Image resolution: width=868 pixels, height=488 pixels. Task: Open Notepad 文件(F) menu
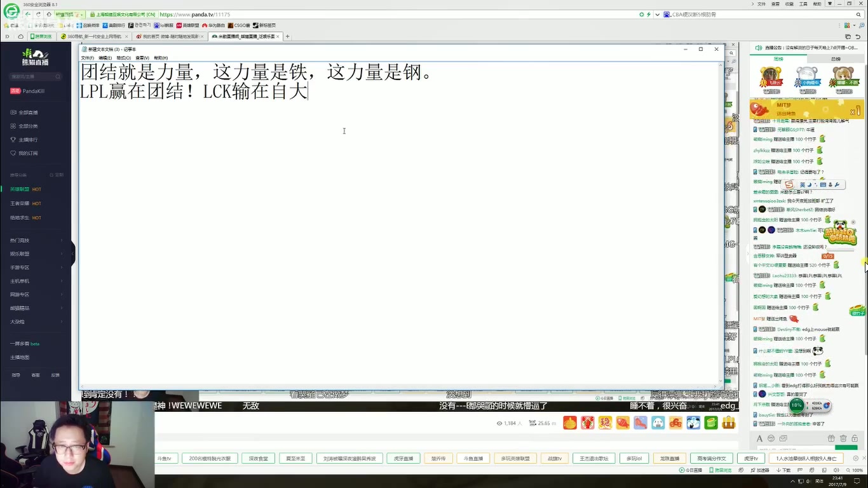(88, 58)
